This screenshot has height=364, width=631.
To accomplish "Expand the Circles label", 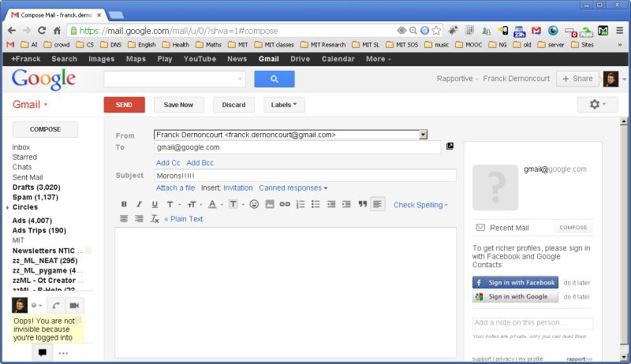I will pos(8,207).
